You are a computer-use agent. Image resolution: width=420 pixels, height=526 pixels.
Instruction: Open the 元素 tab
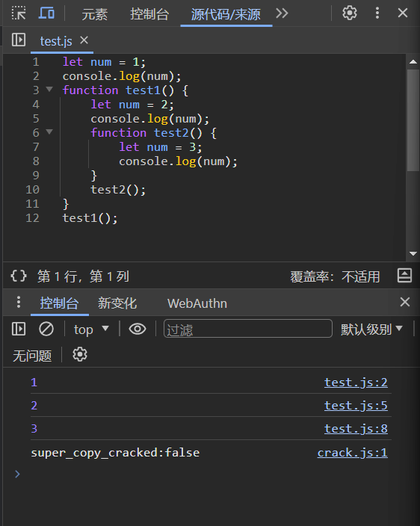pyautogui.click(x=95, y=14)
